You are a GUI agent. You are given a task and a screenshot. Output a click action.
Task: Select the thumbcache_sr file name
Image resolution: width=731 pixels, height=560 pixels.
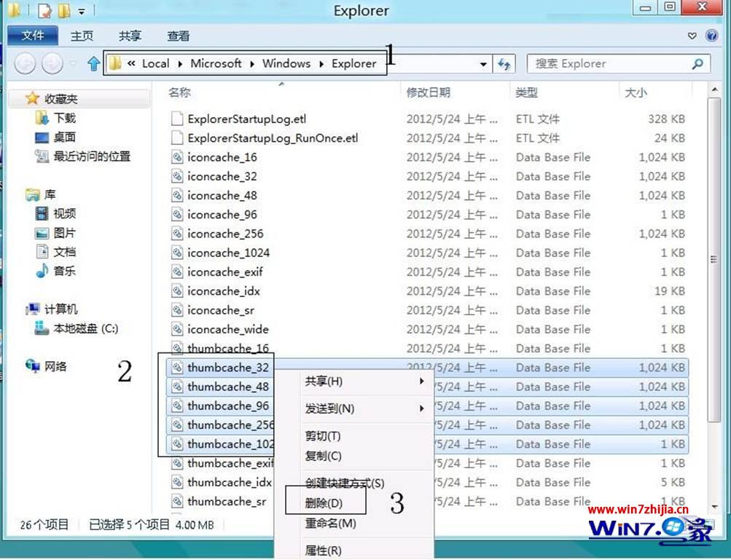[227, 501]
